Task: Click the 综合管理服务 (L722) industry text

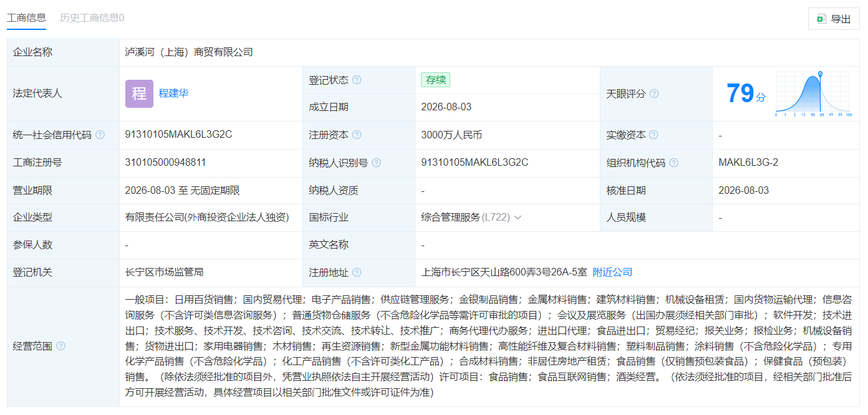Action: (x=466, y=217)
